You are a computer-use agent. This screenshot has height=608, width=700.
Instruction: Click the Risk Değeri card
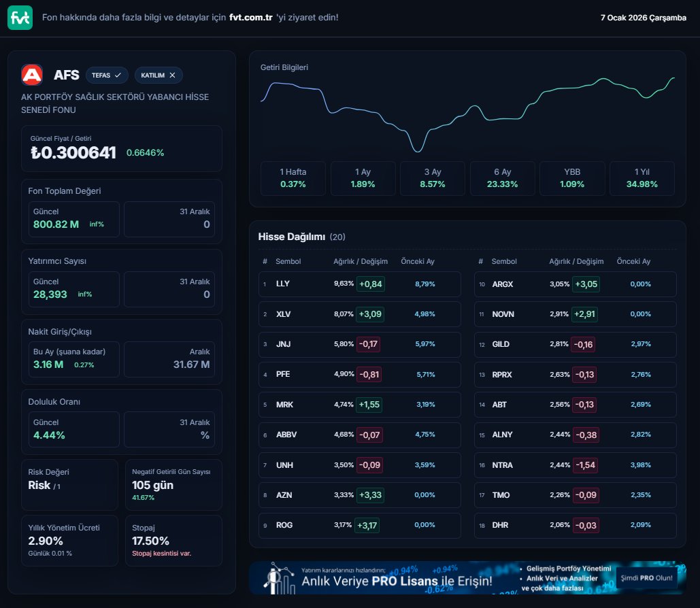(x=69, y=485)
